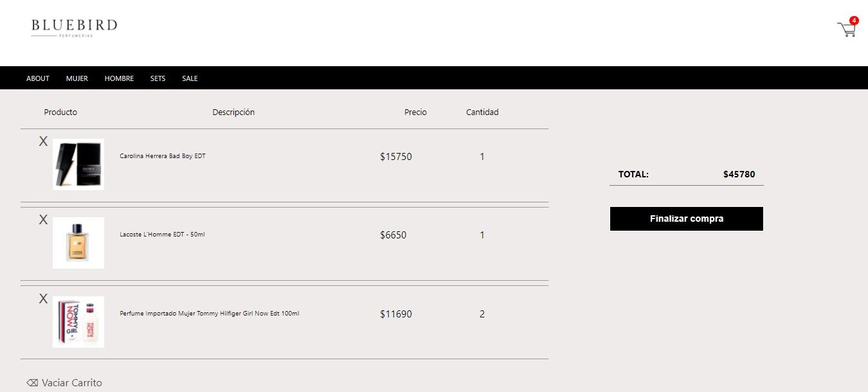Click the total amount $45780
Screen dimensions: 868x392
click(739, 174)
